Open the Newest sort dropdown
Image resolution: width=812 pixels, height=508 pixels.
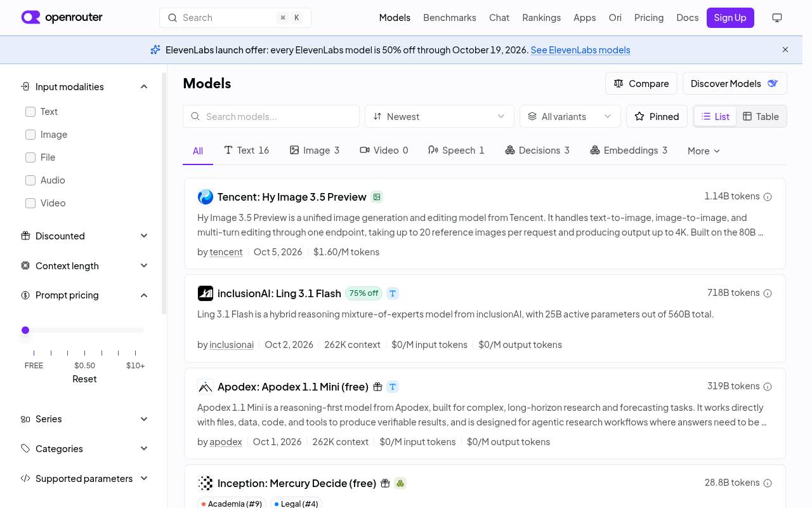coord(440,116)
